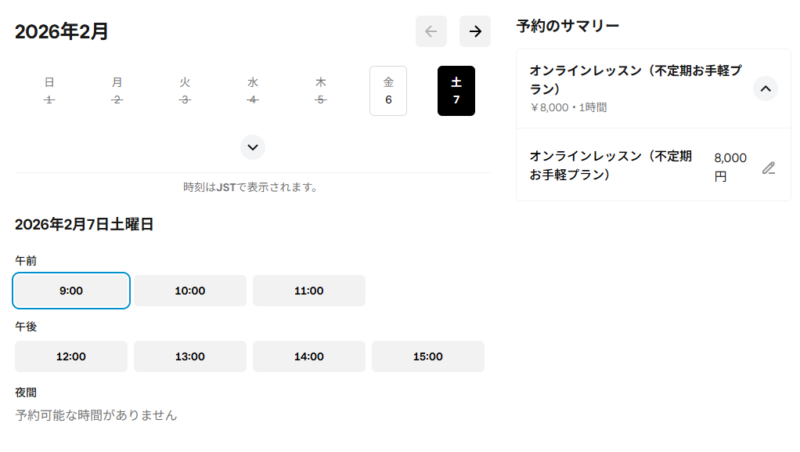This screenshot has width=800, height=452.
Task: Pick the 12:00 afternoon slot
Action: click(x=71, y=356)
